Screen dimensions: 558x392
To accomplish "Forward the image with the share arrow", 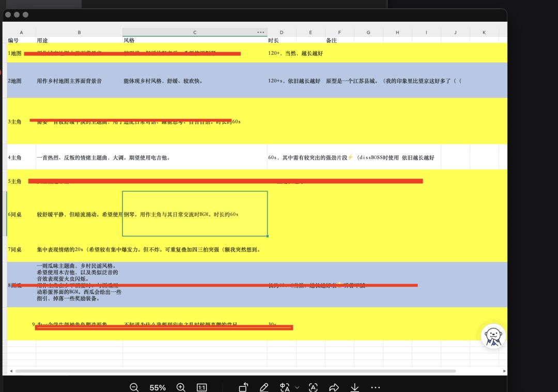I will click(334, 387).
